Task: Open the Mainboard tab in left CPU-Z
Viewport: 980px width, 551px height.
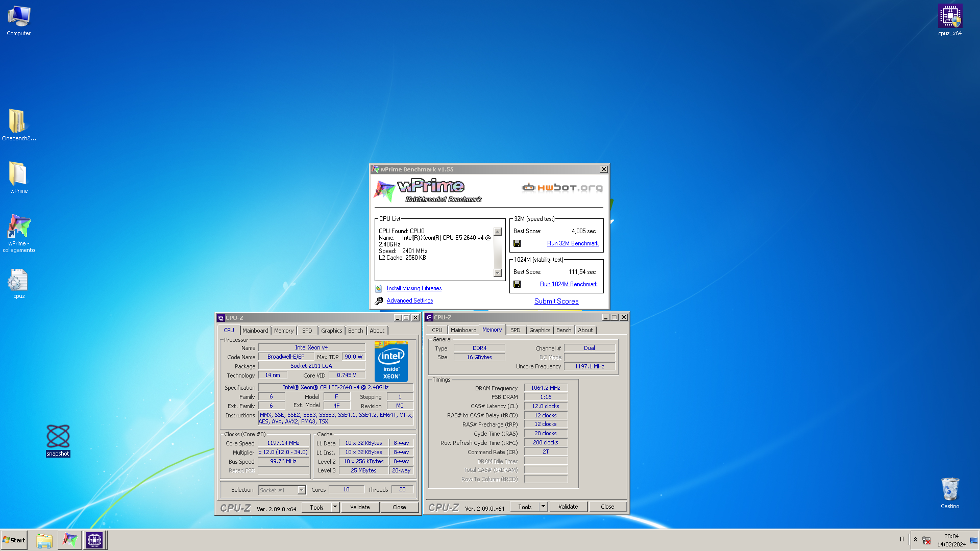Action: click(x=255, y=331)
